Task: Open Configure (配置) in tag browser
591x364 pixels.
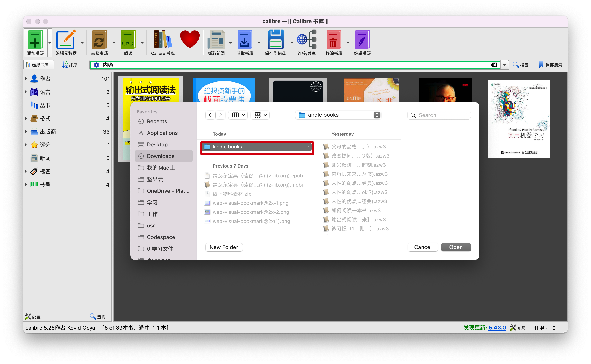Action: click(x=33, y=316)
